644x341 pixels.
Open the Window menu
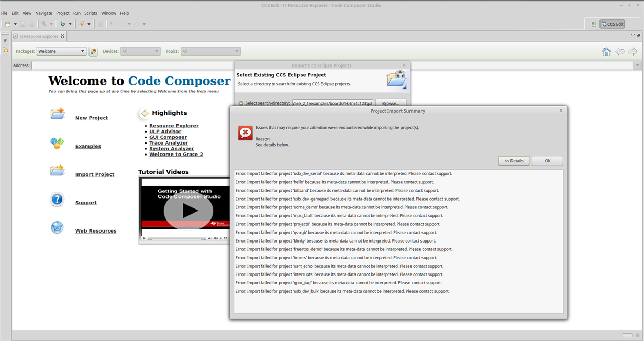click(x=108, y=13)
